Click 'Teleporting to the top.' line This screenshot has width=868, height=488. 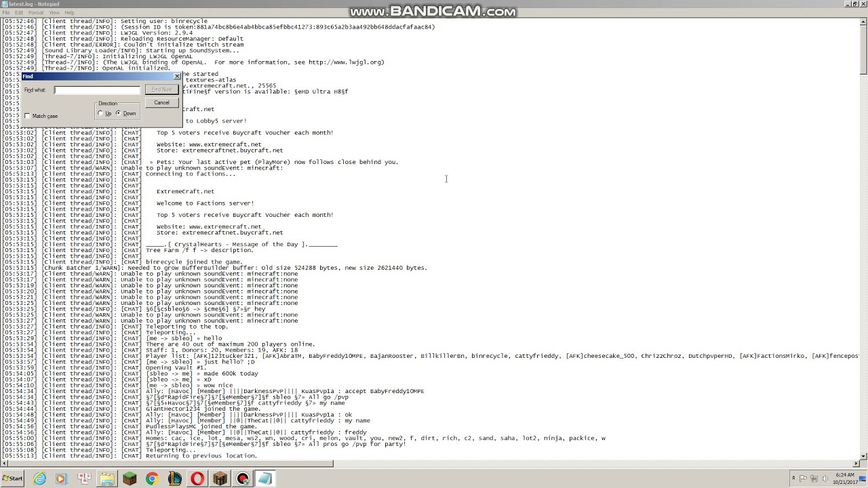click(186, 327)
